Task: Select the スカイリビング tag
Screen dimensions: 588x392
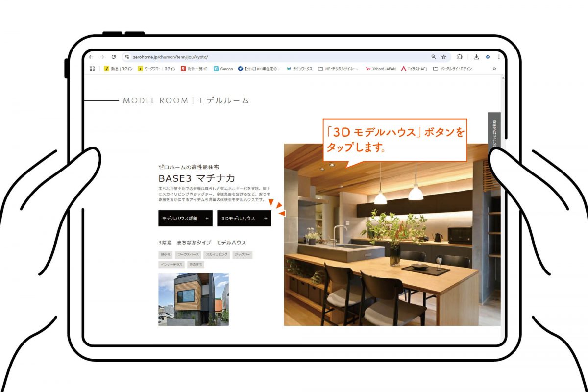Action: pyautogui.click(x=217, y=255)
